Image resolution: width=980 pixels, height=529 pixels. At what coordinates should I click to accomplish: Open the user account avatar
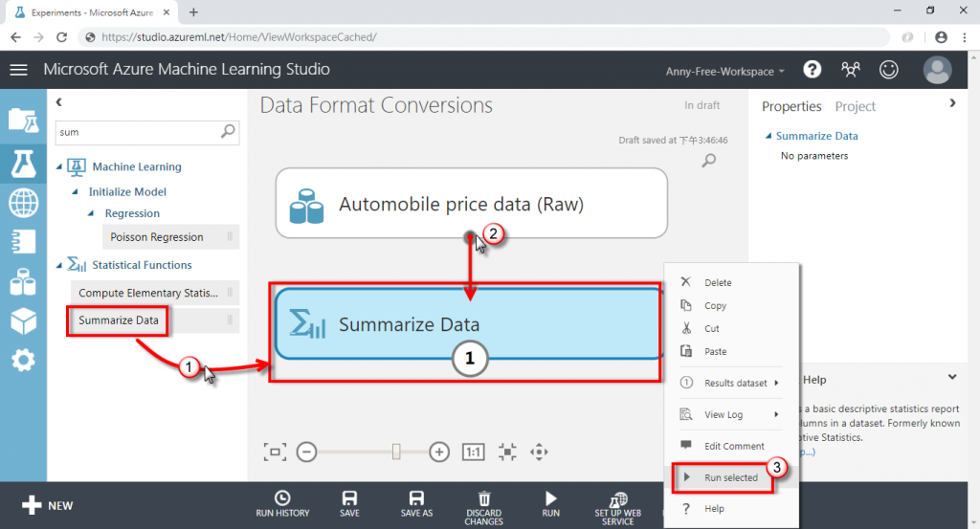coord(938,69)
